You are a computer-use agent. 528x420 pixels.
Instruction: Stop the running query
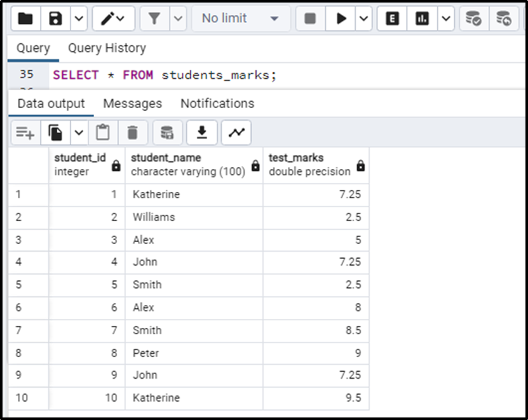coord(309,18)
